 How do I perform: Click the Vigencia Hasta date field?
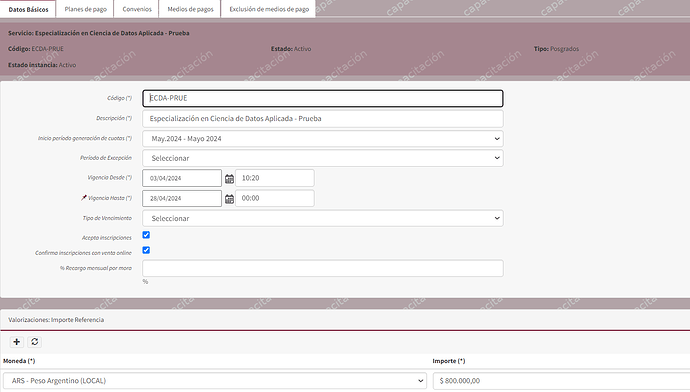click(x=182, y=198)
